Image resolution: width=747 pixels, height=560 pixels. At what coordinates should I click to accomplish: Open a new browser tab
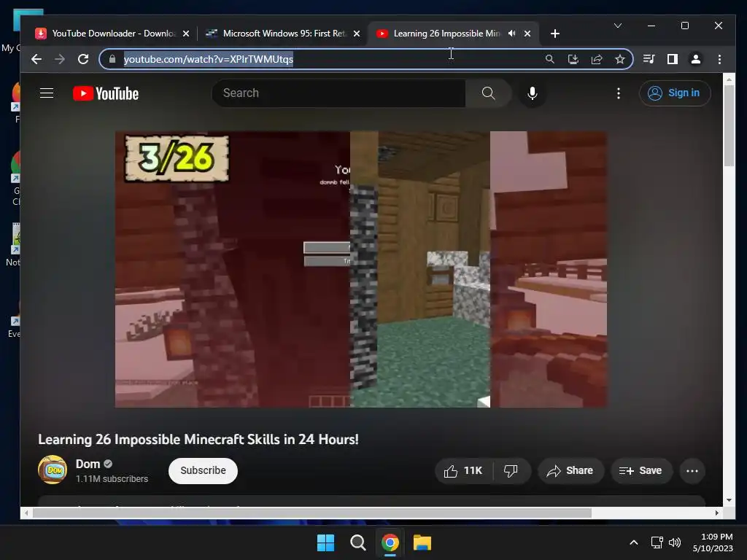click(555, 34)
